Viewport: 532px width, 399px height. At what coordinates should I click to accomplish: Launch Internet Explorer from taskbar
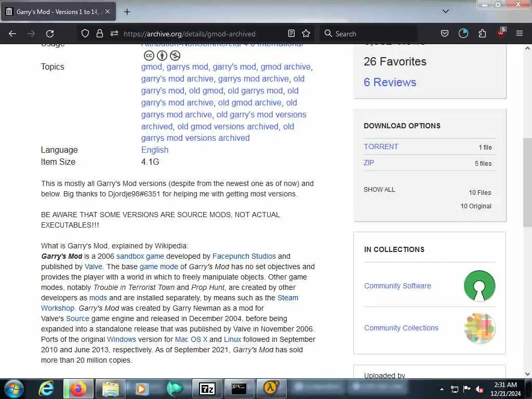[x=46, y=389]
